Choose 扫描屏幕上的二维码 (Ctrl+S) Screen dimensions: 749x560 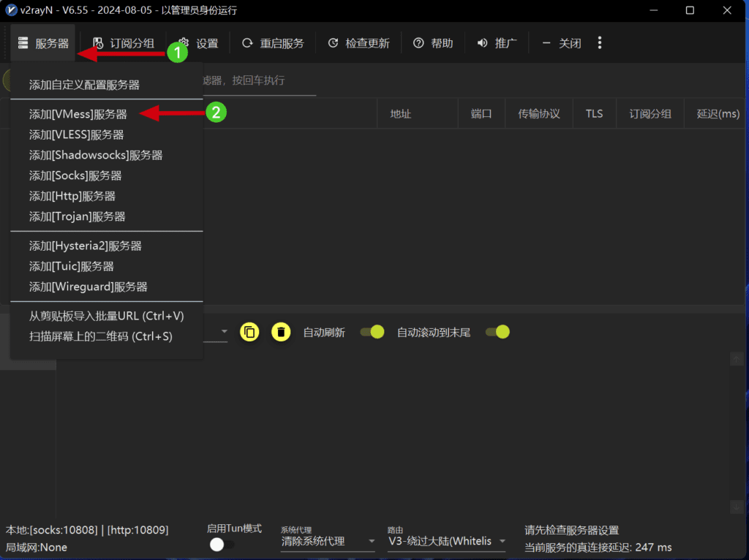coord(107,336)
